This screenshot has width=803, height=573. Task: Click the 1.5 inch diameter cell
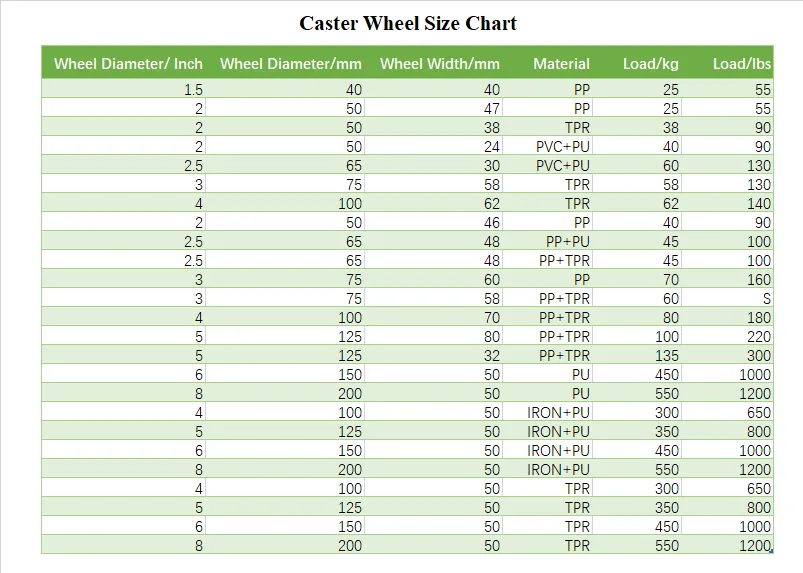click(x=123, y=90)
